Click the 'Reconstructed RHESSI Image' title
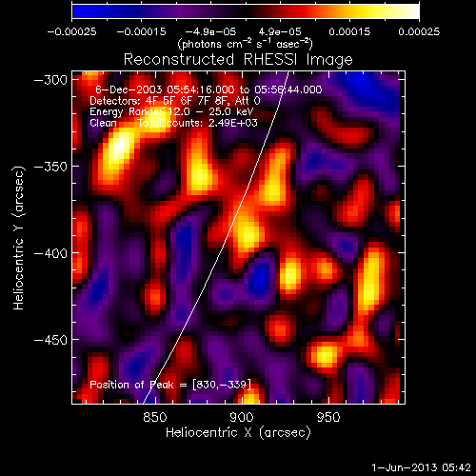The height and width of the screenshot is (476, 476). coord(238,59)
